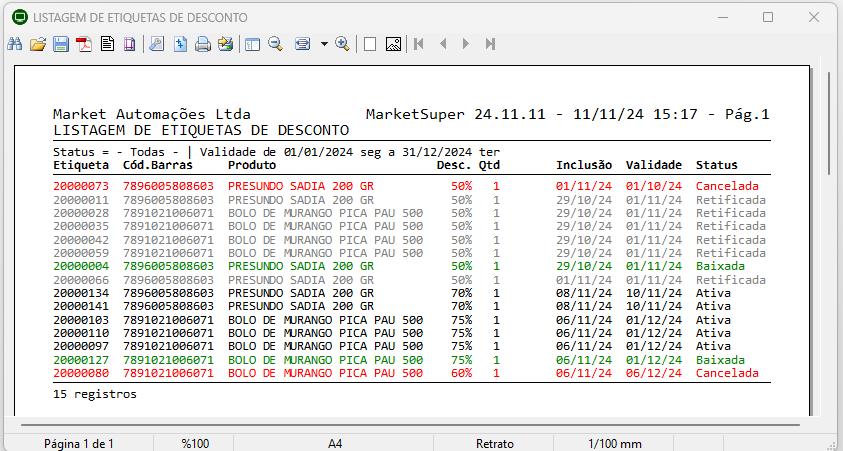Select label number 20000103
The width and height of the screenshot is (843, 451).
tap(81, 320)
